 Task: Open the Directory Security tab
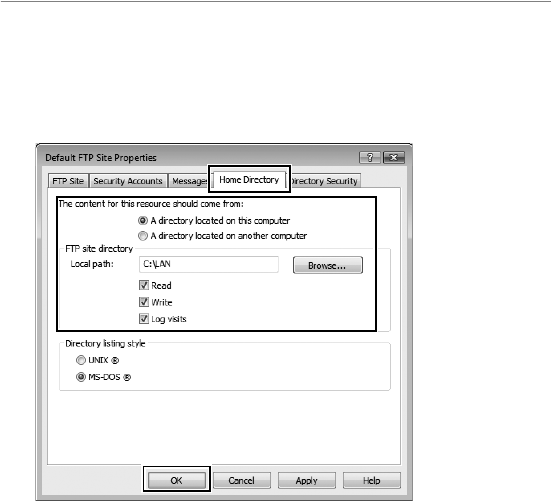click(324, 181)
